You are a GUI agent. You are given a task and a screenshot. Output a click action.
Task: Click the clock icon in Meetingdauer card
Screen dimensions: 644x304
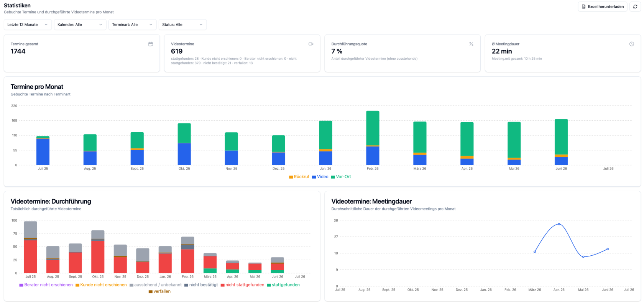(x=631, y=44)
